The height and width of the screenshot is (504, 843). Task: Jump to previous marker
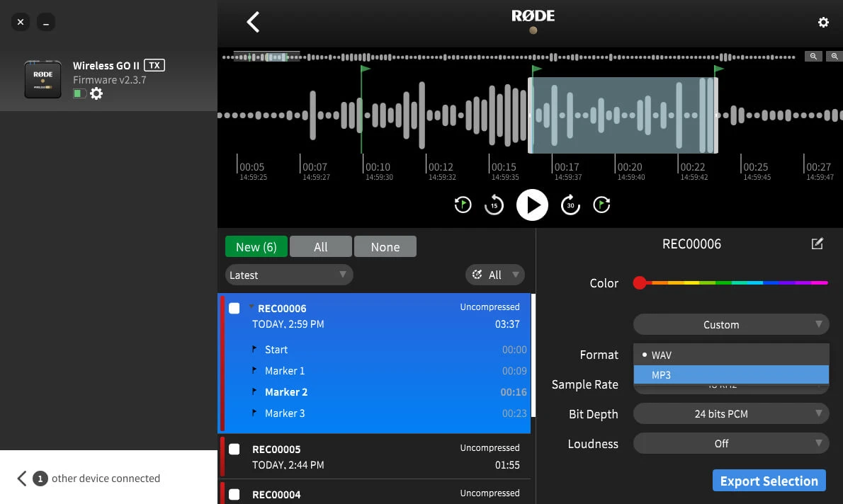[463, 205]
